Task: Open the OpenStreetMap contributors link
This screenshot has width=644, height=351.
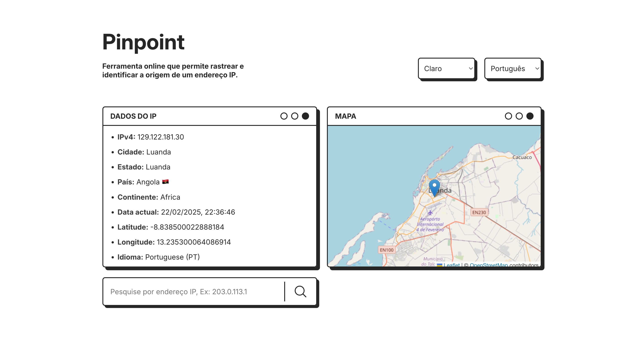Action: click(x=489, y=265)
